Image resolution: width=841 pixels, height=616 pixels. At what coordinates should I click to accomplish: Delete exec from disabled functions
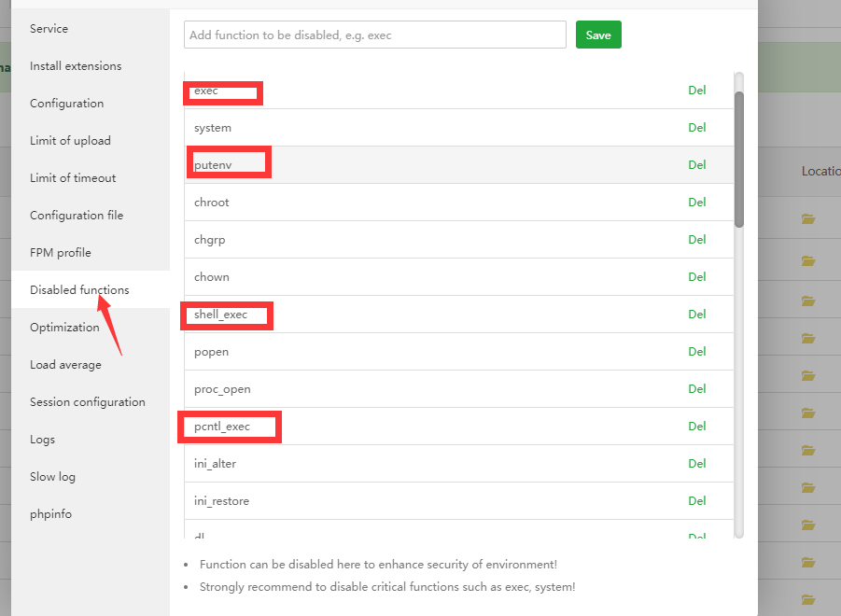[696, 90]
